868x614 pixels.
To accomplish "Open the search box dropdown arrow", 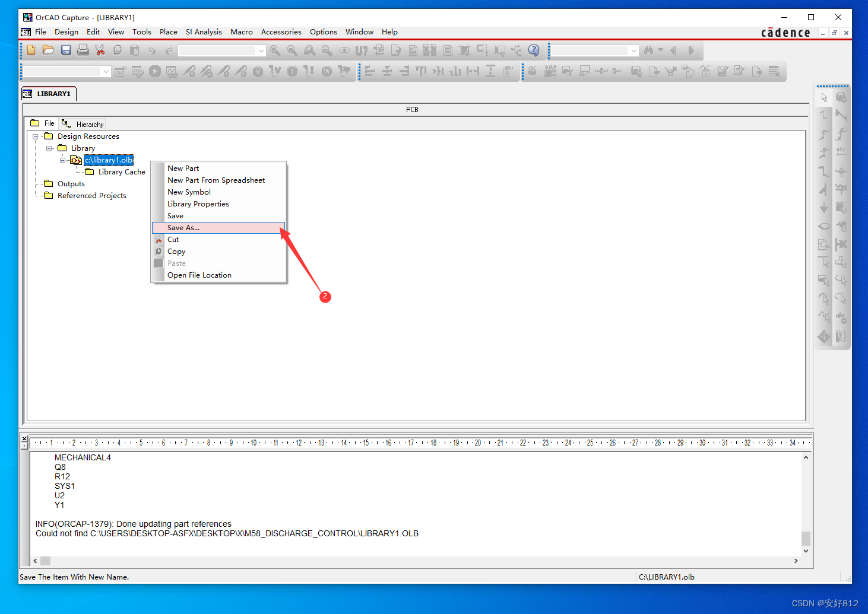I will [x=634, y=50].
